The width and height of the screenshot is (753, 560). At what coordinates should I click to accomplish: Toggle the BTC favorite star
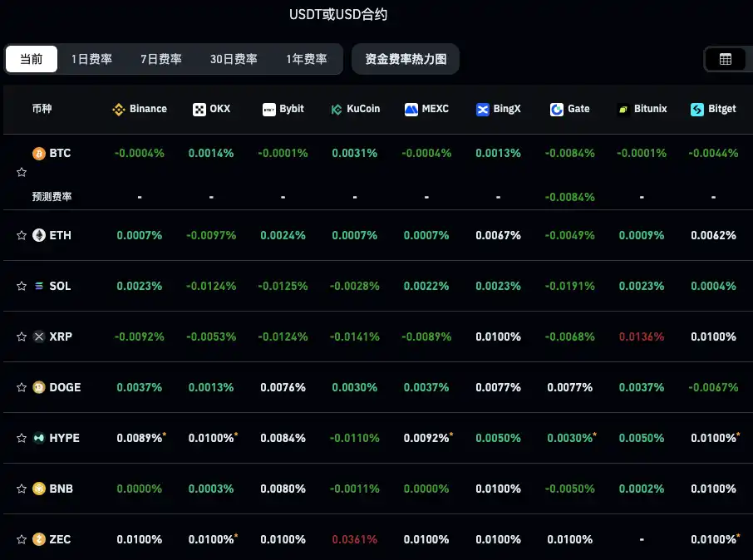22,172
